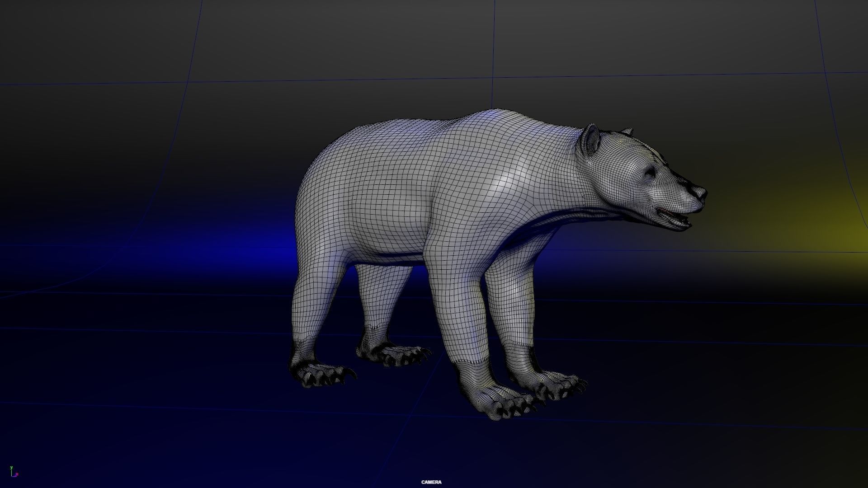This screenshot has height=488, width=868.
Task: Click the XYZ axis gizmo
Action: 14,472
